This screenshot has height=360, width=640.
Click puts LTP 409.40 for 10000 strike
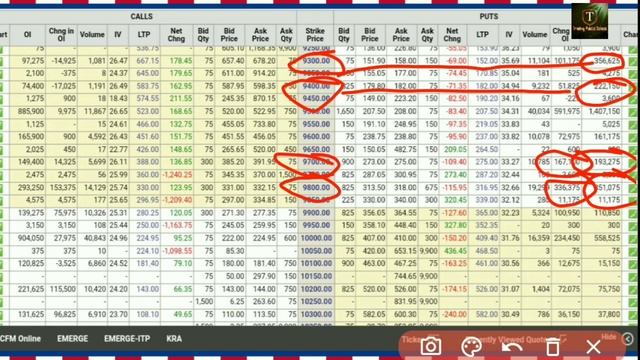(487, 238)
